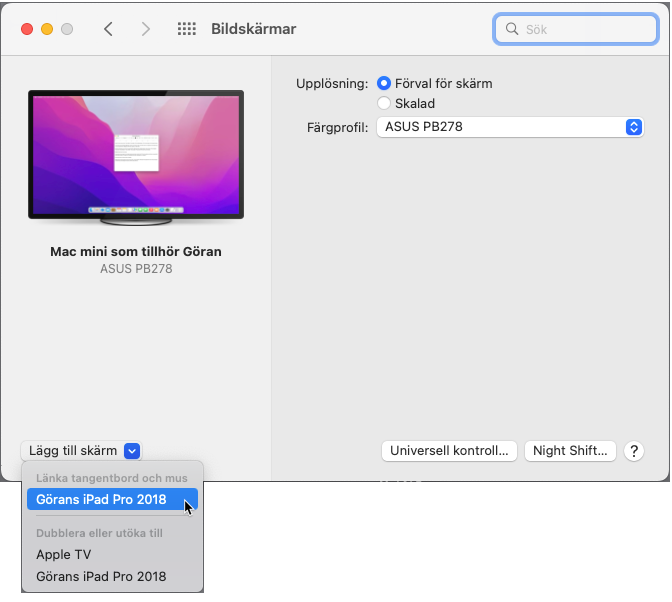Viewport: 672px width, 602px height.
Task: Click the ASUS monitor preview image
Action: coord(135,155)
